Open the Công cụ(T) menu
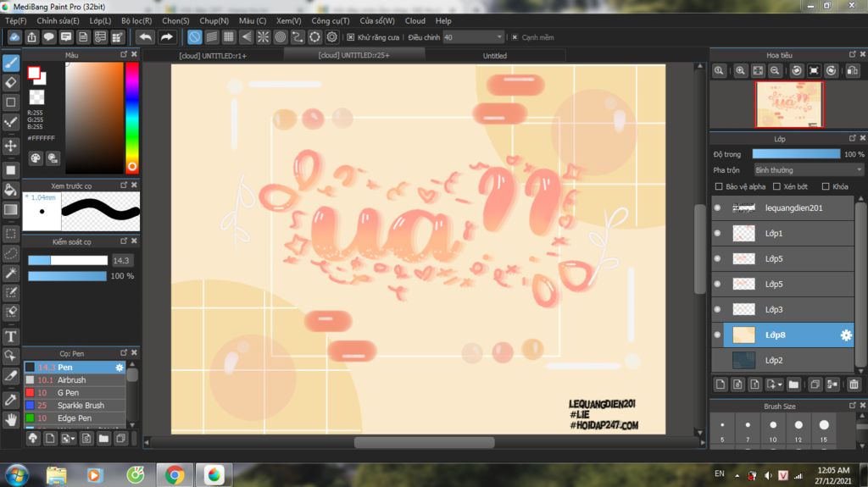 tap(330, 20)
